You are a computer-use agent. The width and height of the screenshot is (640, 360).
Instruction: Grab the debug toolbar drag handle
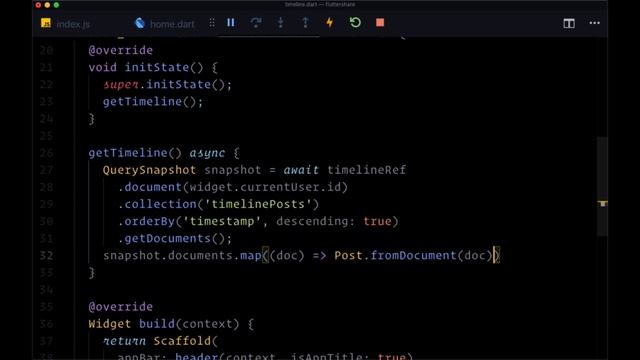(212, 23)
